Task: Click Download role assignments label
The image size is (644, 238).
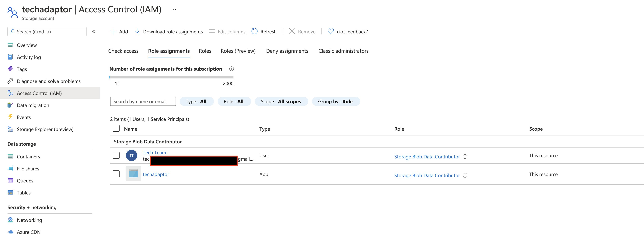Action: coord(173,32)
